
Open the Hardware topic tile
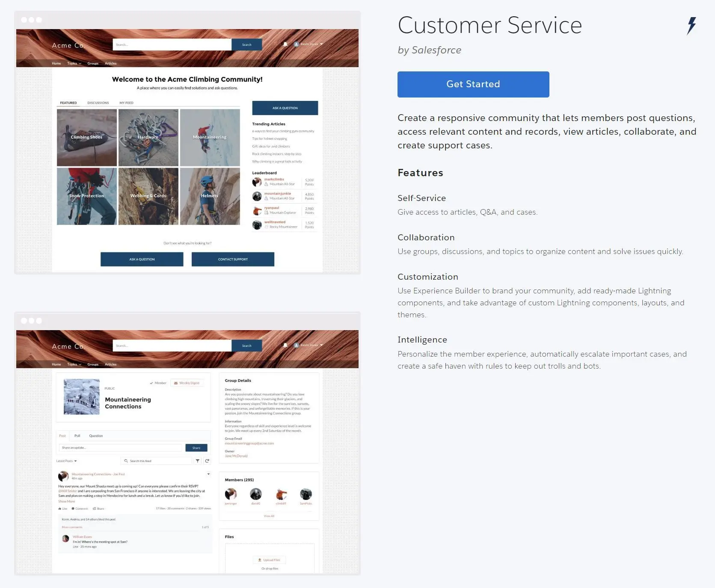click(x=148, y=138)
